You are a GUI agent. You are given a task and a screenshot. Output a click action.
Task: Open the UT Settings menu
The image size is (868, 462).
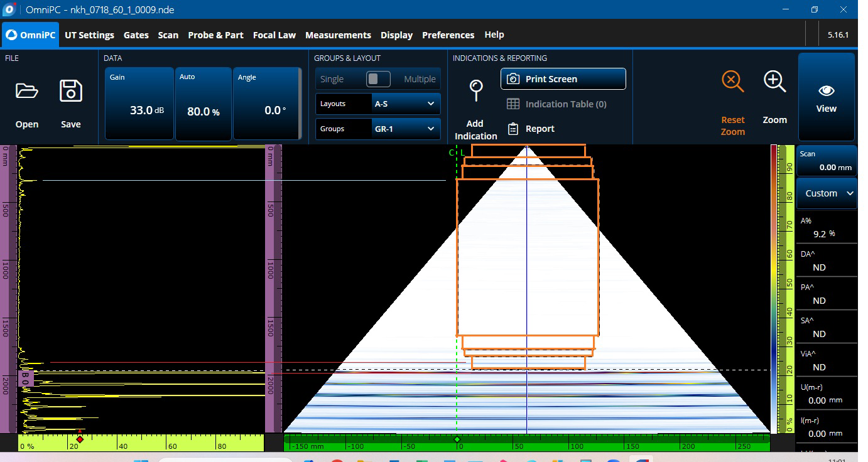tap(89, 35)
